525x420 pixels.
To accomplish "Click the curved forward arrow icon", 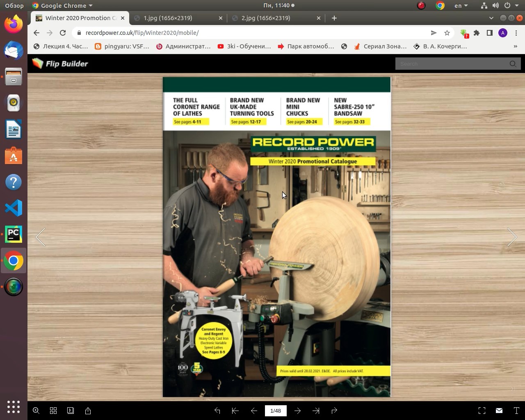I will (334, 411).
